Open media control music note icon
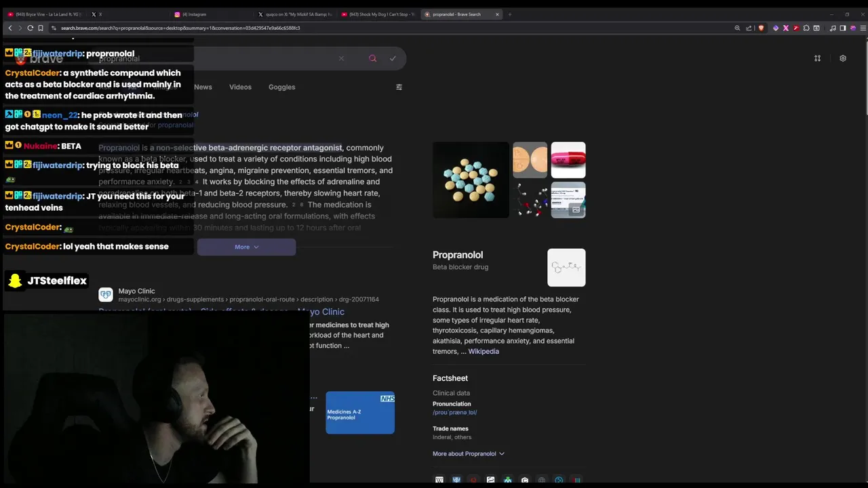 833,28
